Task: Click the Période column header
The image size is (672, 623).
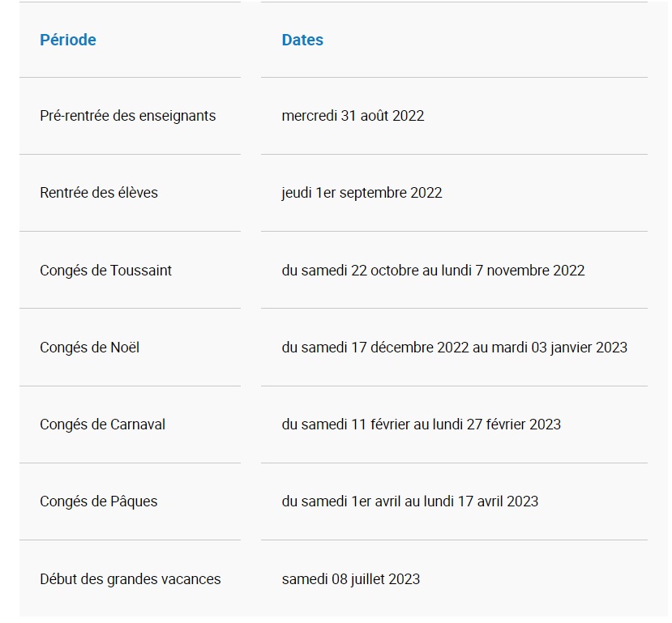Action: tap(68, 40)
